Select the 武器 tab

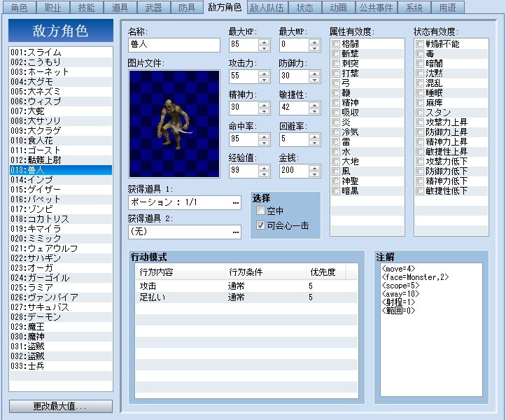point(153,8)
